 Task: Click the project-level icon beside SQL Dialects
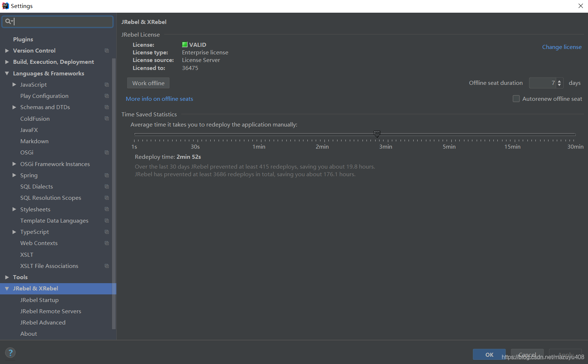[x=107, y=187]
